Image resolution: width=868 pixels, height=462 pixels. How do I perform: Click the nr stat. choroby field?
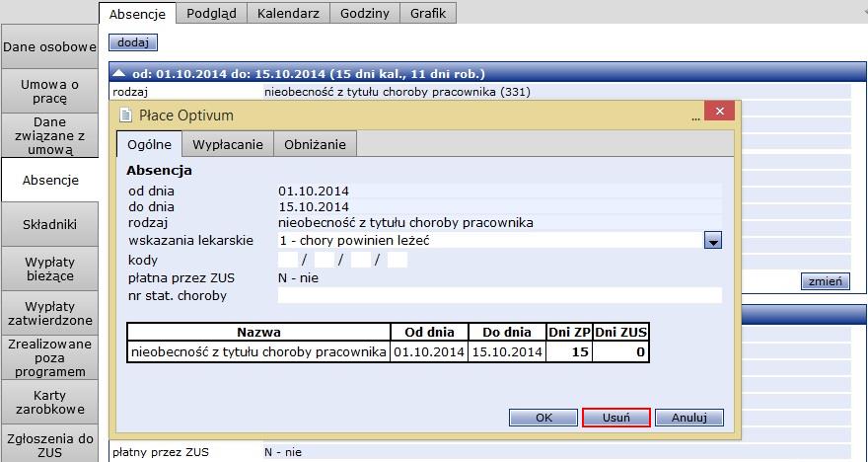pos(500,295)
